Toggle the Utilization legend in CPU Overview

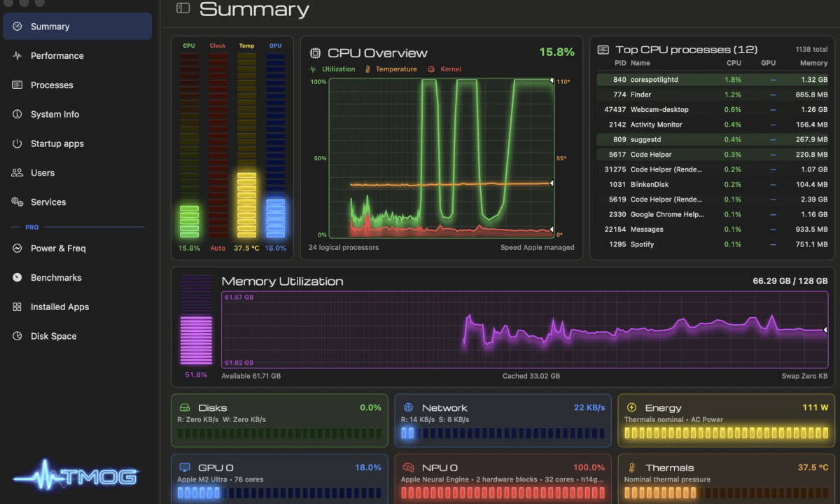(x=332, y=69)
